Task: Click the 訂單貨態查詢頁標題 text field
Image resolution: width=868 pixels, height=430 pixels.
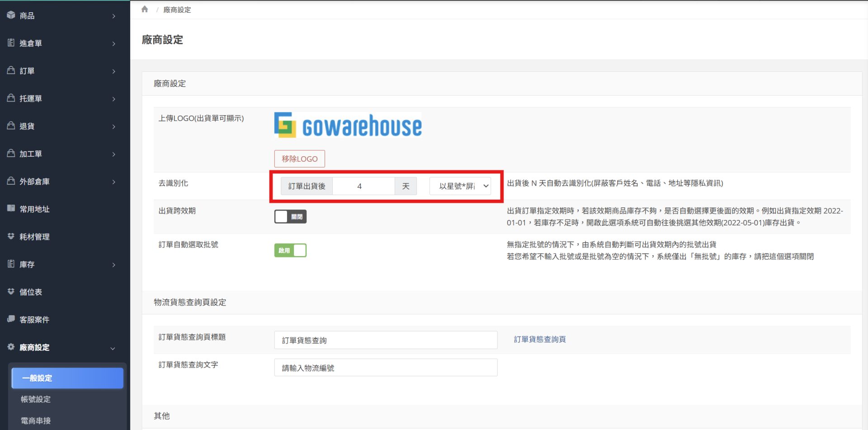Action: click(386, 340)
